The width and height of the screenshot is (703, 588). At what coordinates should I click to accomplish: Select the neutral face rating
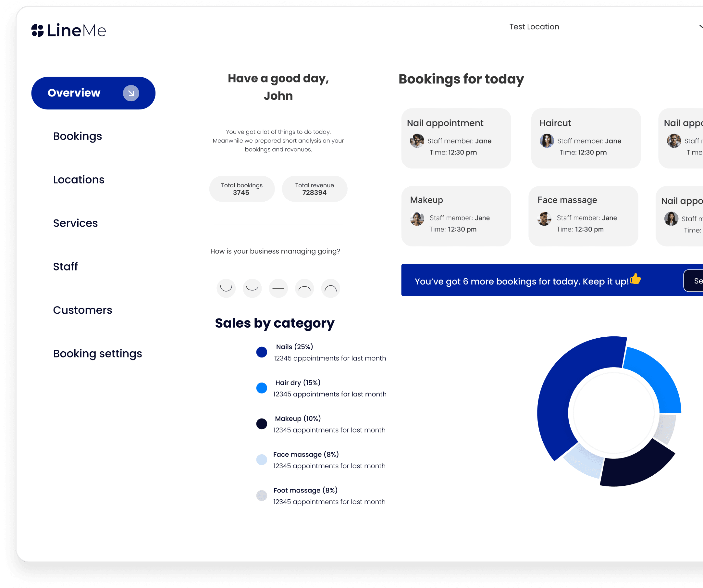(x=278, y=288)
